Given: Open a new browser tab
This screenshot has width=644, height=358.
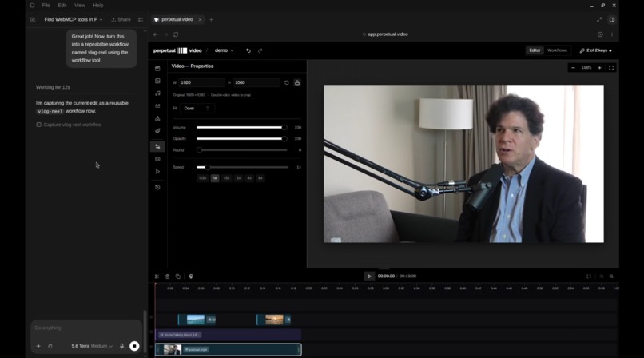Looking at the screenshot, I should pyautogui.click(x=211, y=20).
